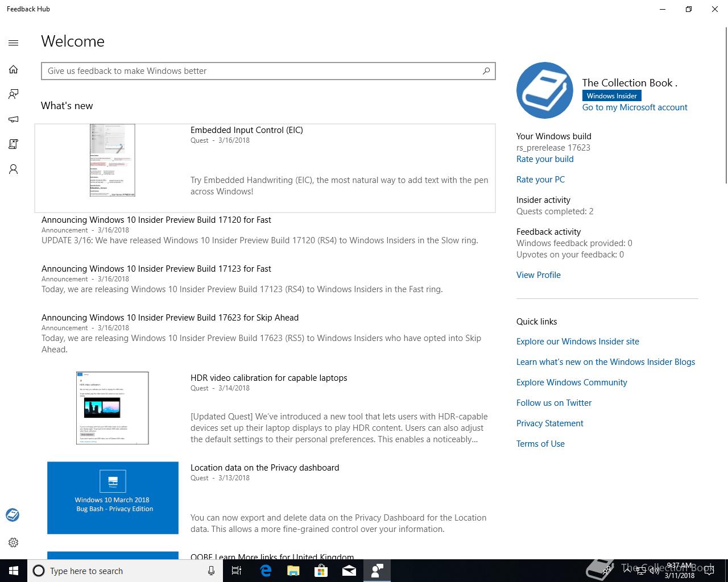This screenshot has width=728, height=582.
Task: Click the taskbar microphone icon
Action: [x=211, y=571]
